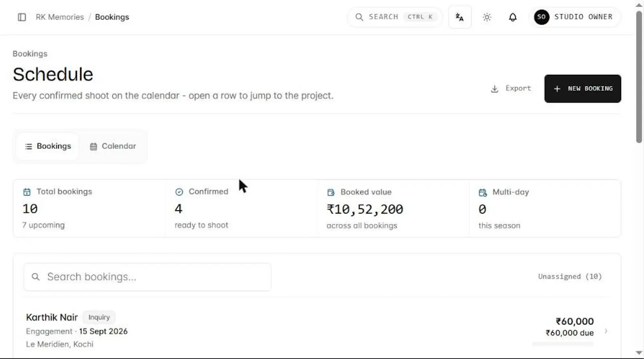
Task: Open the header Search Ctrl K box
Action: (395, 17)
